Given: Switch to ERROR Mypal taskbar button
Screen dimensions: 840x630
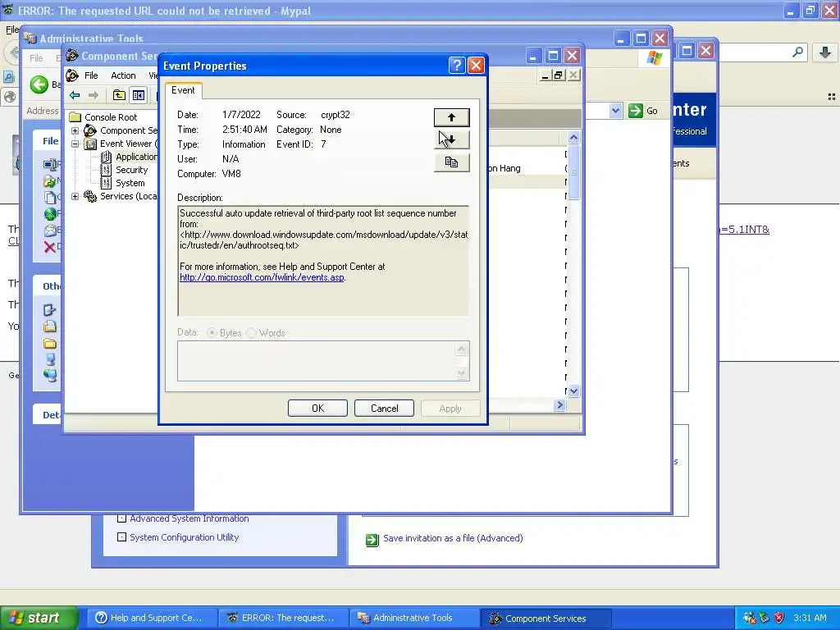Looking at the screenshot, I should (282, 618).
